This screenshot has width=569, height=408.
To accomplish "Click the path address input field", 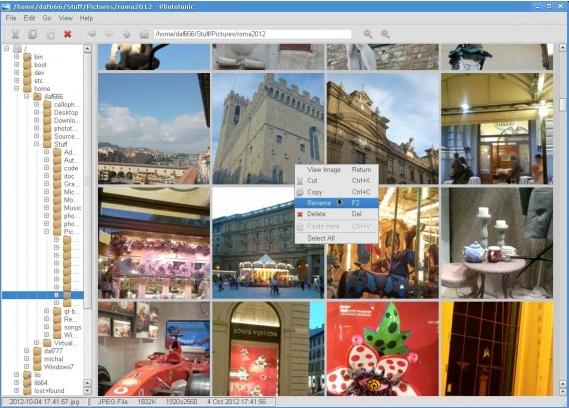I will point(252,34).
